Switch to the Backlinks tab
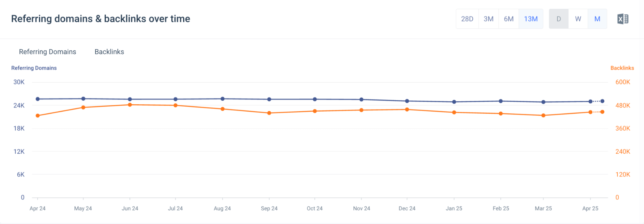Image resolution: width=644 pixels, height=224 pixels. [x=110, y=52]
